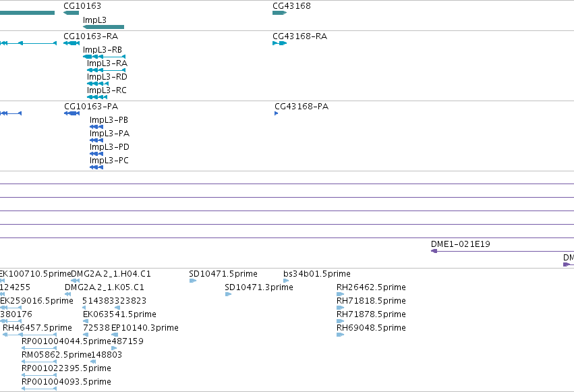The image size is (574, 392).
Task: Select EST RP001004044.5prime
Action: (x=66, y=341)
